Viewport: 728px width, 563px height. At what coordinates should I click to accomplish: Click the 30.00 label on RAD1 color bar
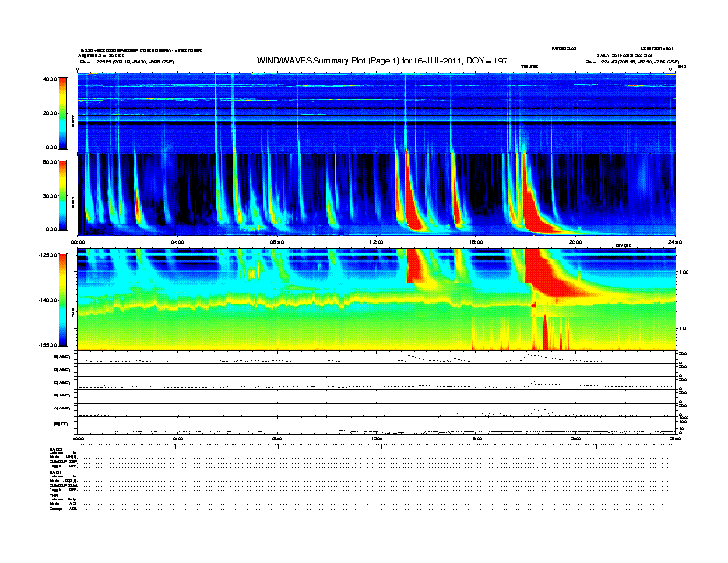point(51,196)
